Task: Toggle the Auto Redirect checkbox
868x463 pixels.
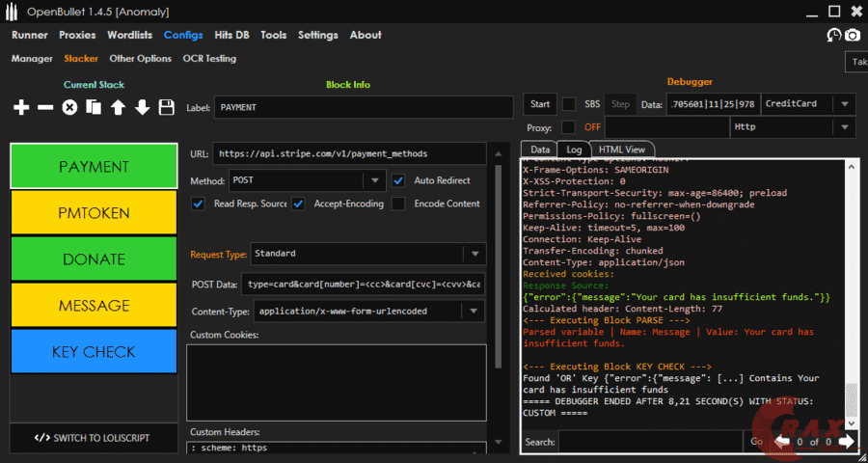Action: pos(399,180)
